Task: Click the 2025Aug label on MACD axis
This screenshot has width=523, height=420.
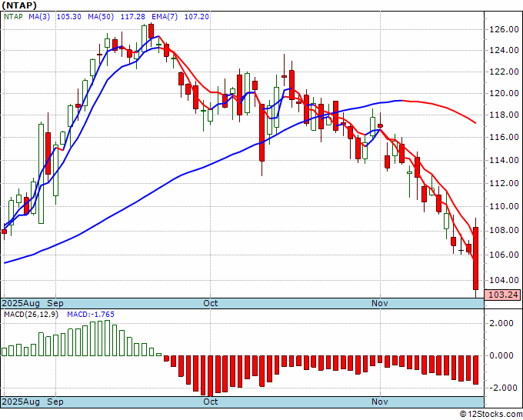Action: (21, 402)
